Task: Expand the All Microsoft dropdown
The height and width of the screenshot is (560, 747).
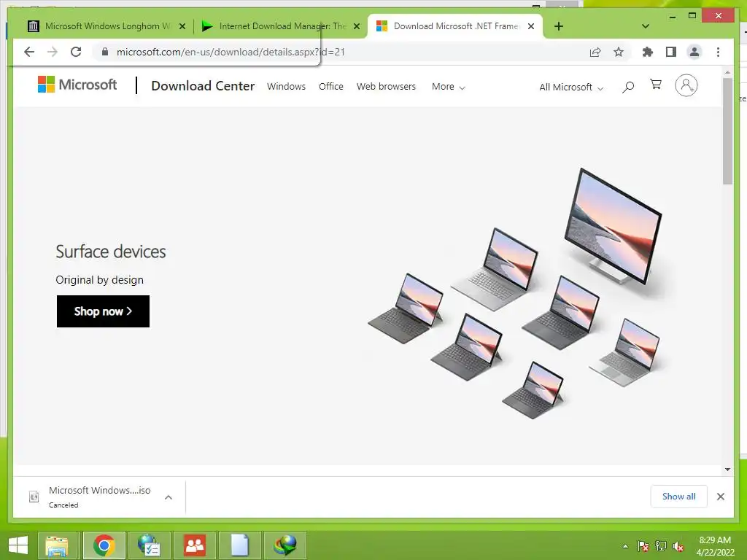Action: (x=571, y=87)
